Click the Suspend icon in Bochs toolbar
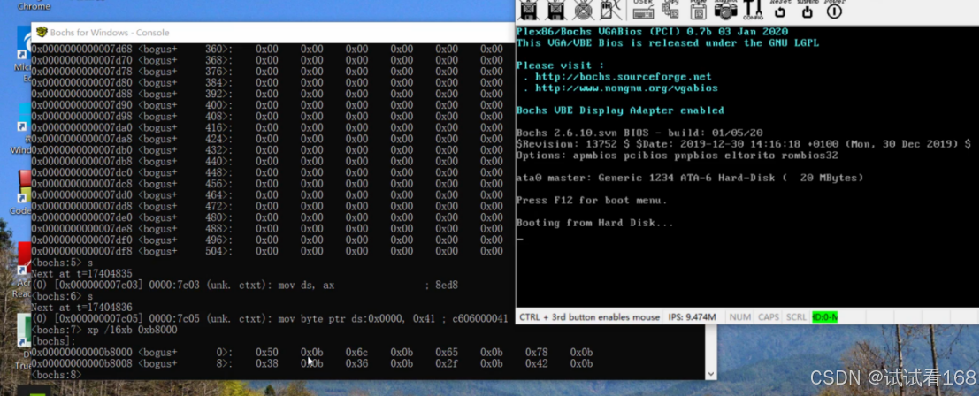Image resolution: width=980 pixels, height=396 pixels. tap(808, 9)
